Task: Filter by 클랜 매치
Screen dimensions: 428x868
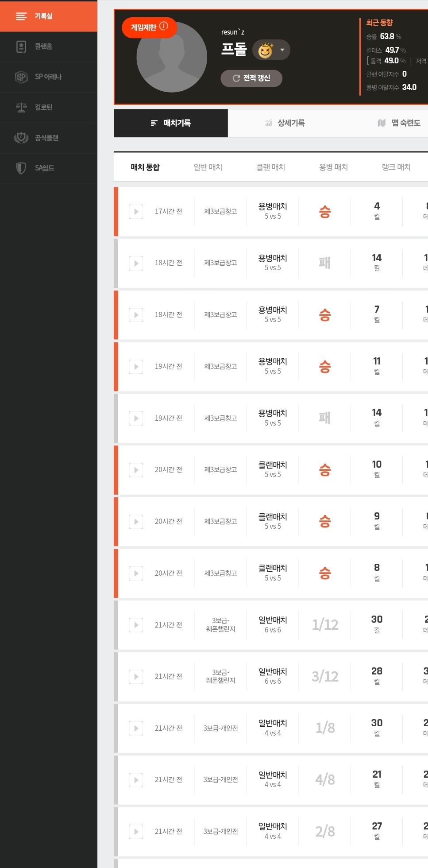Action: [x=271, y=167]
